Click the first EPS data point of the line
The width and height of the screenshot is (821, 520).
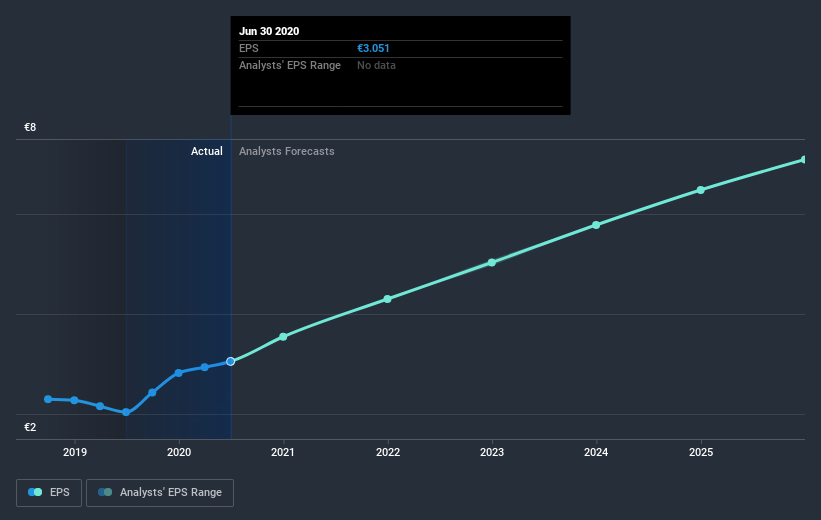(x=48, y=399)
